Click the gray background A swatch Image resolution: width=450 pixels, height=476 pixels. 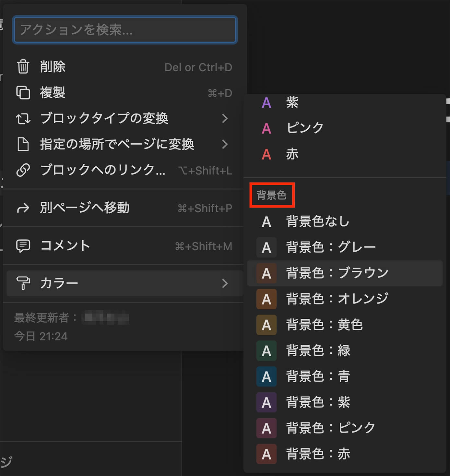pos(266,247)
